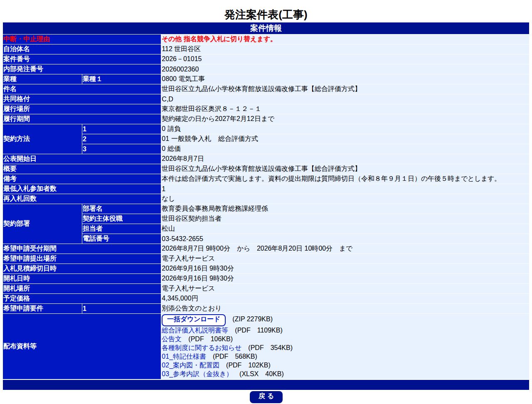The width and height of the screenshot is (532, 404).
Task: Open the 各種制度に関するお知らせ link
Action: pos(202,347)
